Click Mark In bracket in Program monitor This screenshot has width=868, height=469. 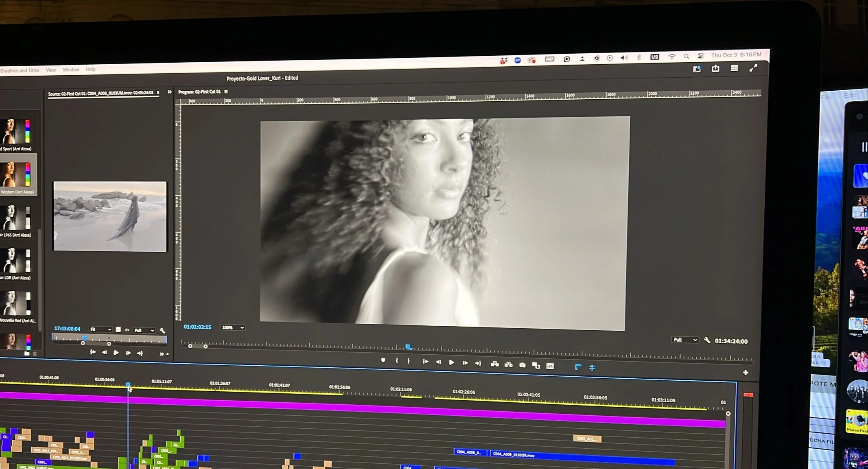397,361
